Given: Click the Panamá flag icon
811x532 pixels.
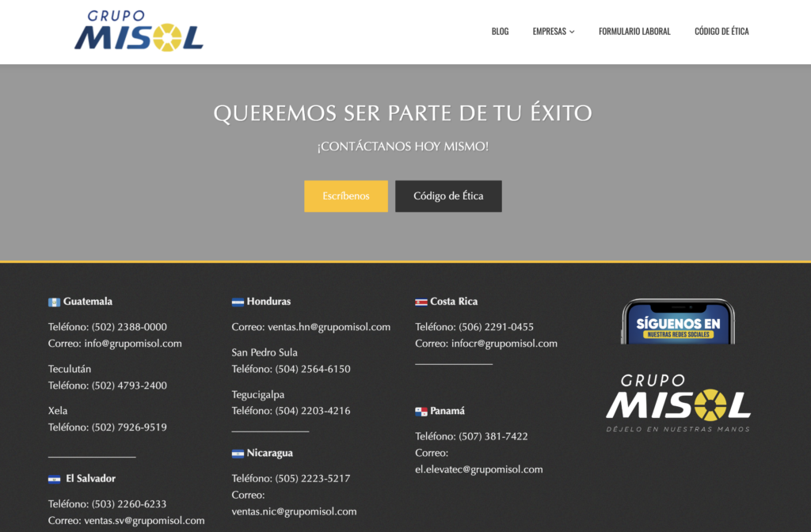Looking at the screenshot, I should point(421,412).
